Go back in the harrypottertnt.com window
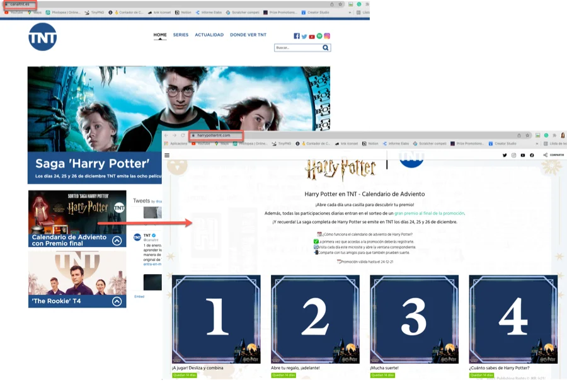This screenshot has width=567, height=392. pos(166,135)
